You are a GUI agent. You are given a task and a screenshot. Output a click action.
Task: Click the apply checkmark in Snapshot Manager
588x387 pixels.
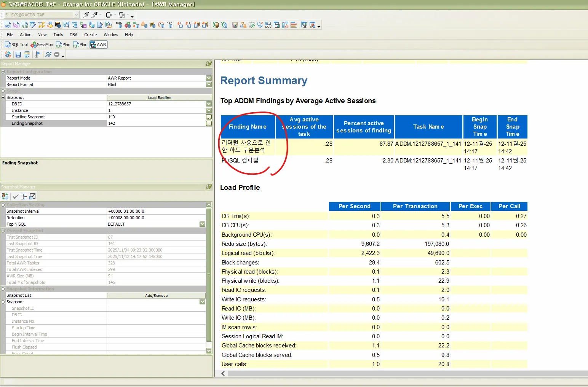pos(15,196)
